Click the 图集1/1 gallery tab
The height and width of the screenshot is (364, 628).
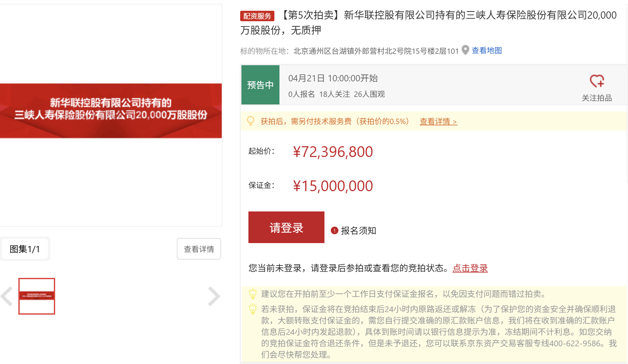click(x=25, y=249)
